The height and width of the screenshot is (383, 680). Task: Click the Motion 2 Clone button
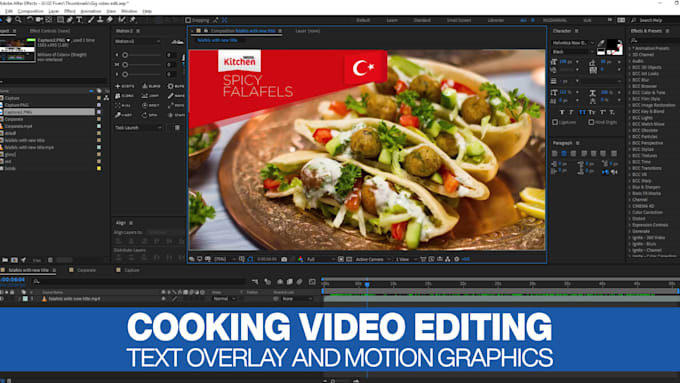(125, 95)
